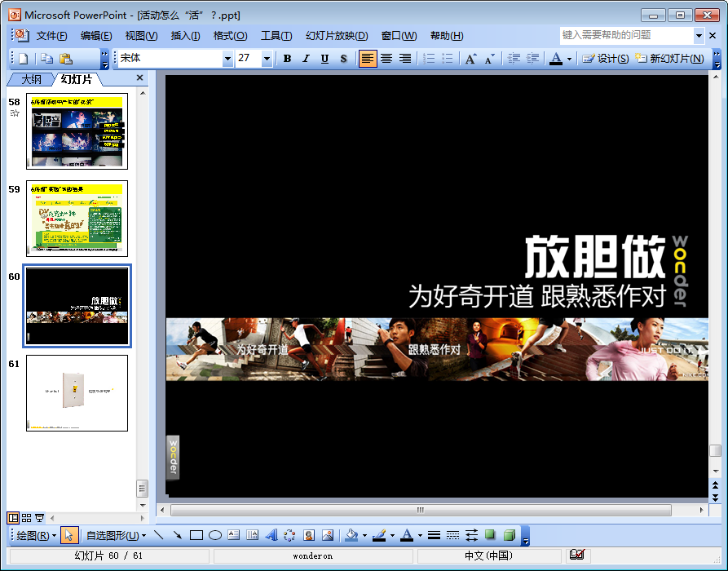Apply line color brush
This screenshot has width=728, height=571.
(x=379, y=535)
